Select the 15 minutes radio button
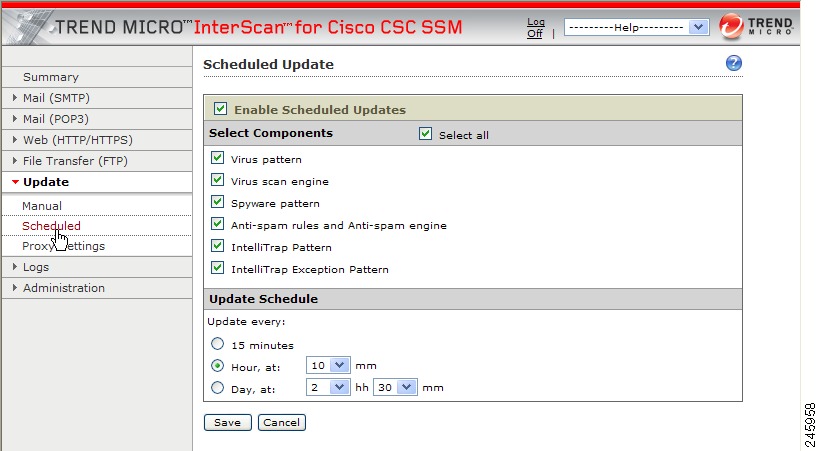Viewport: 818px width, 451px height. click(x=218, y=344)
